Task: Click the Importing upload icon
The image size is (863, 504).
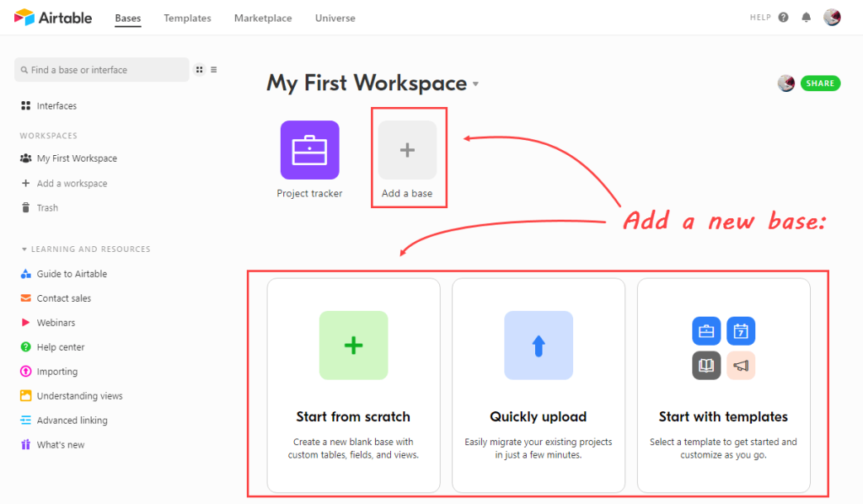Action: click(26, 372)
